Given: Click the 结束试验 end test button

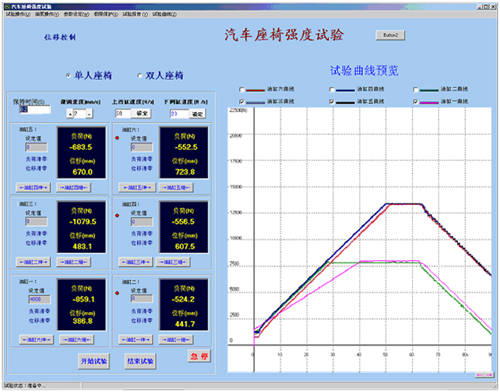Looking at the screenshot, I should click(x=140, y=361).
